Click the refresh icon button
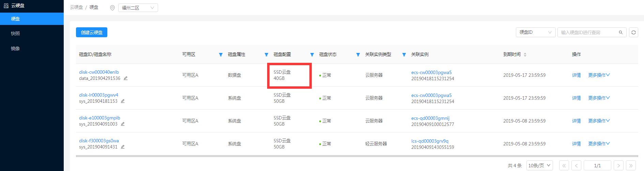Screen dimensions: 644x171 tap(633, 32)
